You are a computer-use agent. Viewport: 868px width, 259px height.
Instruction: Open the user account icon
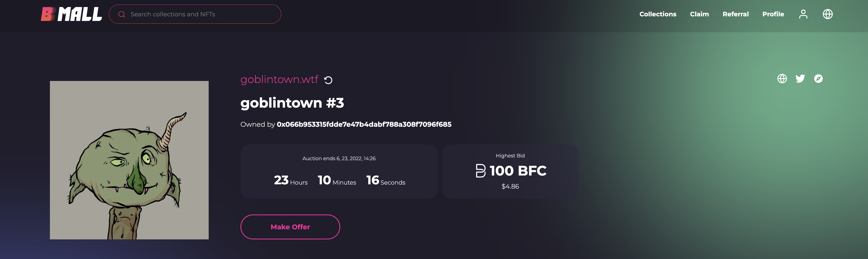(803, 14)
